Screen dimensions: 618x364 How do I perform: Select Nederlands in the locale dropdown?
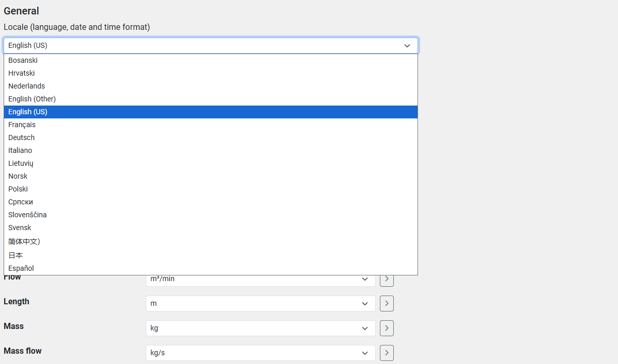(x=26, y=86)
